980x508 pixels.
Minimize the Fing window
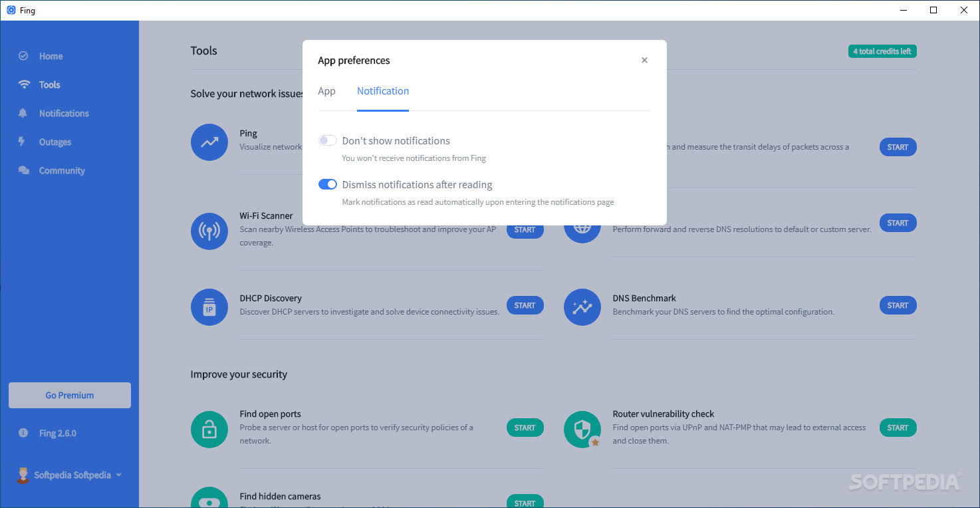(x=904, y=10)
